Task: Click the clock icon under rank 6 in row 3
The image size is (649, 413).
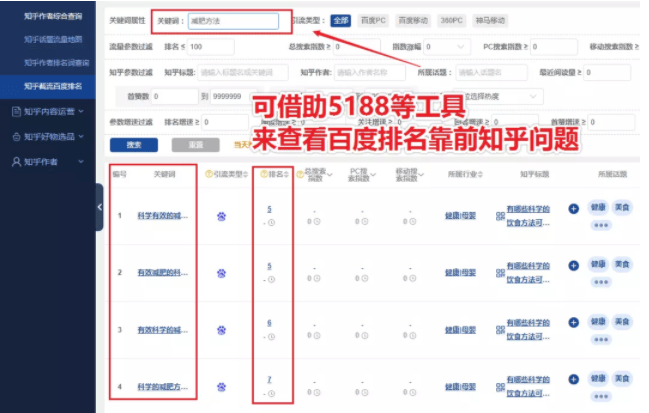Action: pos(271,336)
